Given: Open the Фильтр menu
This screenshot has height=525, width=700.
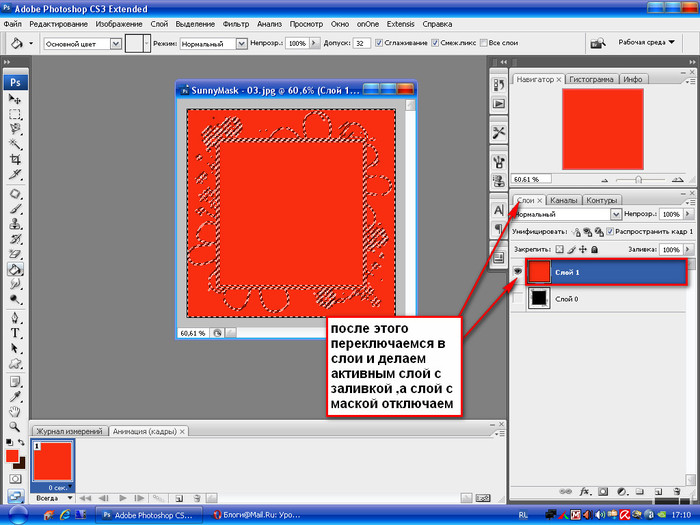Looking at the screenshot, I should point(236,24).
